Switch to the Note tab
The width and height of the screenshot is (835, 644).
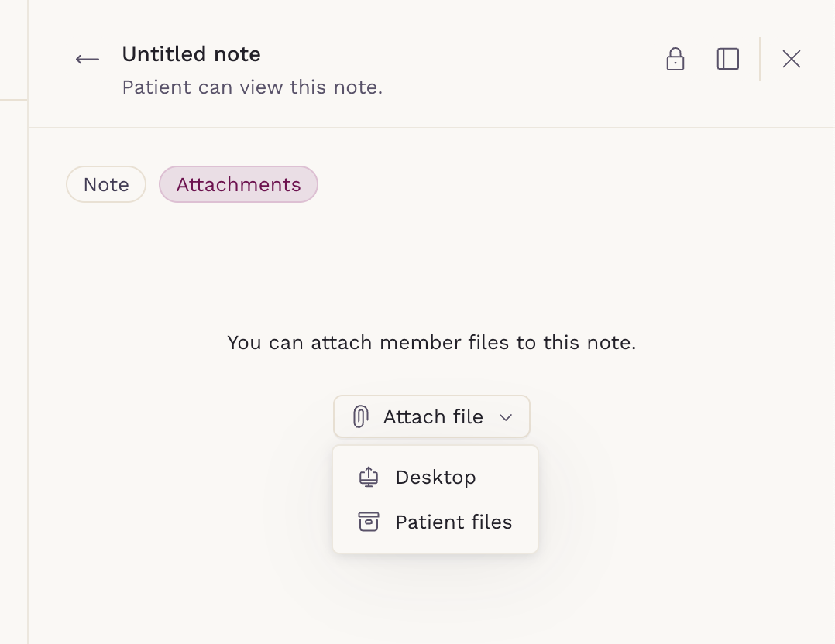point(106,184)
